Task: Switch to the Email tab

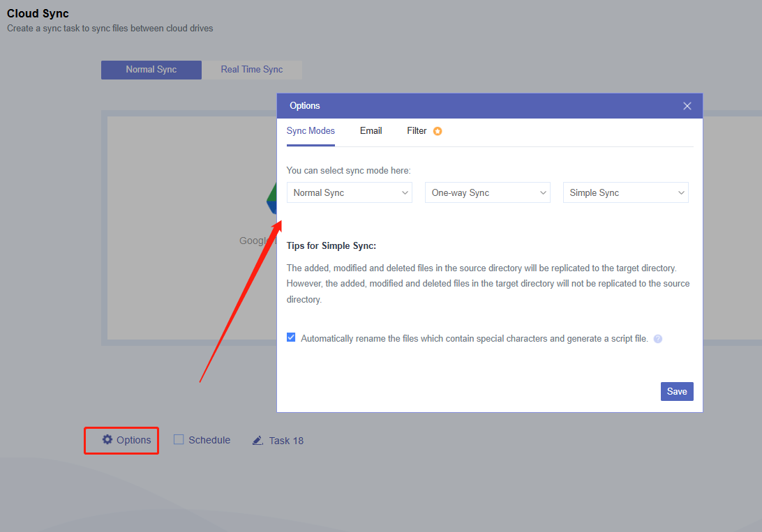Action: click(371, 131)
